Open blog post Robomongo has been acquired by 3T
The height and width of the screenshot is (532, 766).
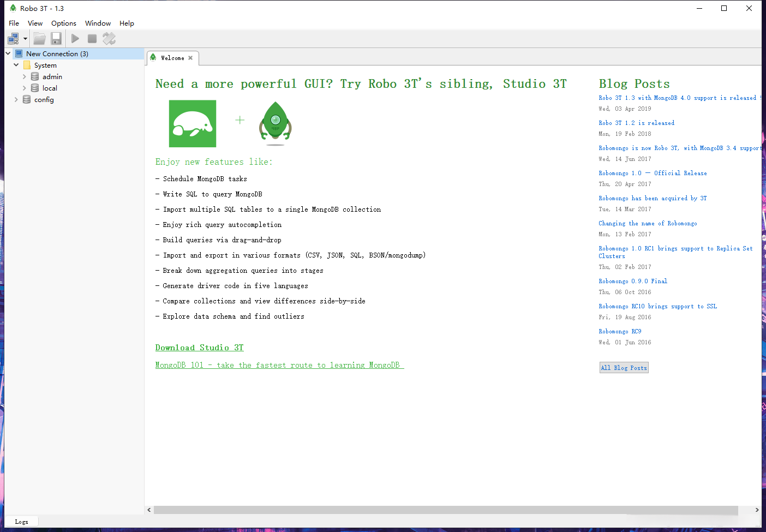(653, 199)
